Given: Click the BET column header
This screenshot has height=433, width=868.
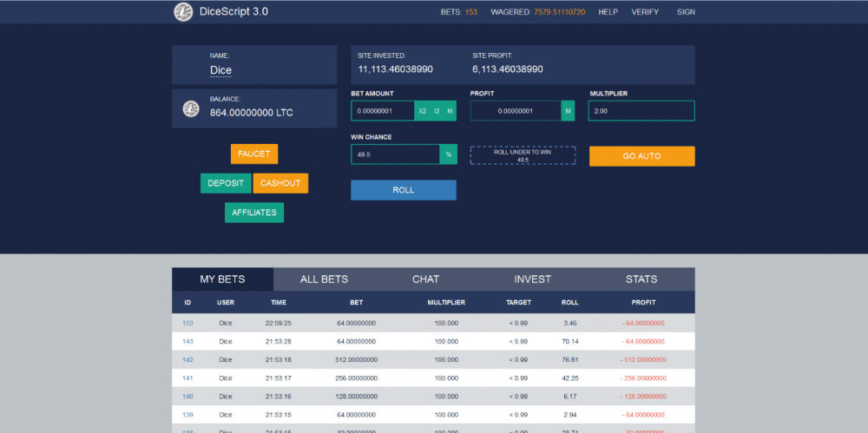Looking at the screenshot, I should pos(357,302).
